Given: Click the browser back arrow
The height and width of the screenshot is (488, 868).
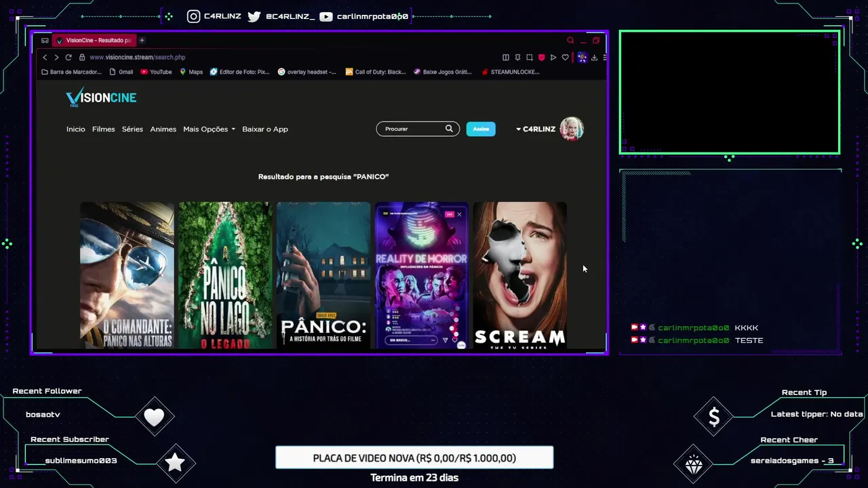Looking at the screenshot, I should tap(45, 58).
